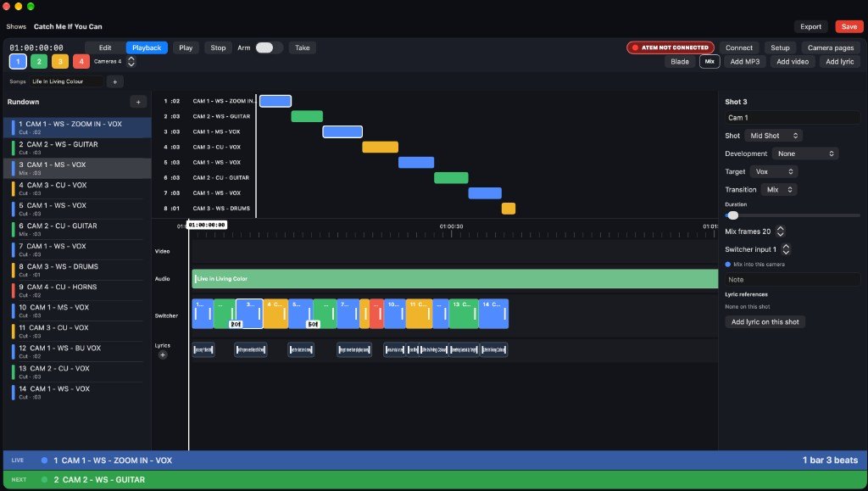Toggle Mix into this camera radio
The height and width of the screenshot is (491, 868).
[x=728, y=265]
